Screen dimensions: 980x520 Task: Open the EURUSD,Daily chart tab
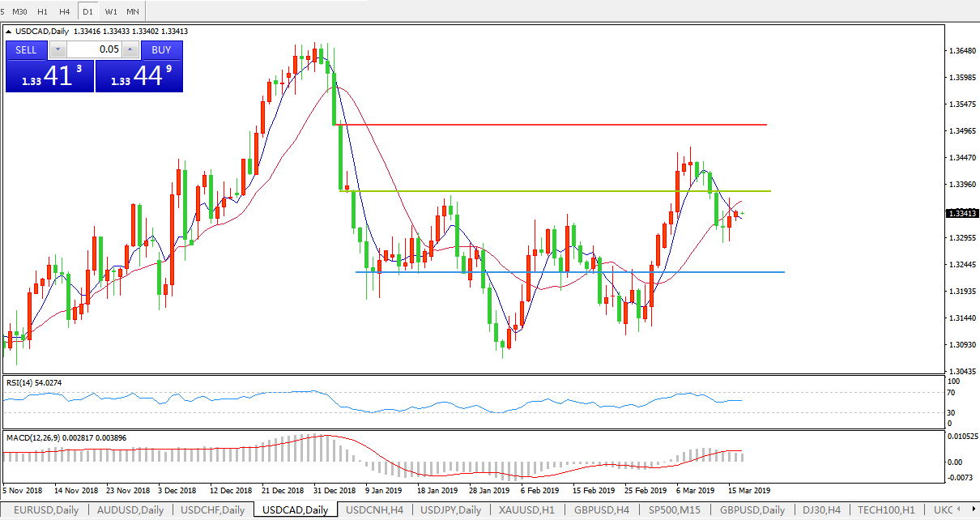pos(45,510)
